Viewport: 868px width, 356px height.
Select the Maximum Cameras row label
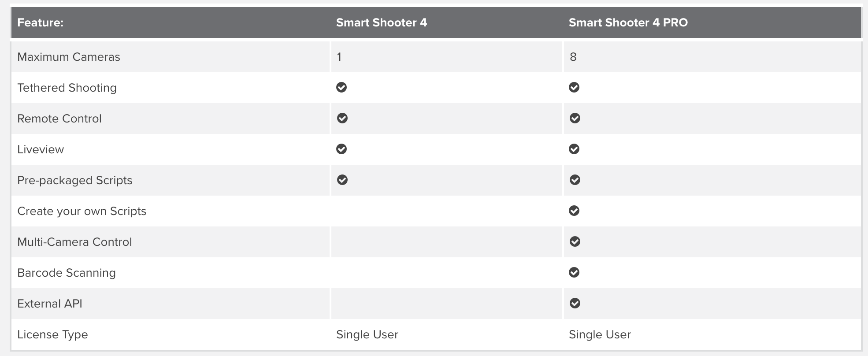click(x=69, y=57)
